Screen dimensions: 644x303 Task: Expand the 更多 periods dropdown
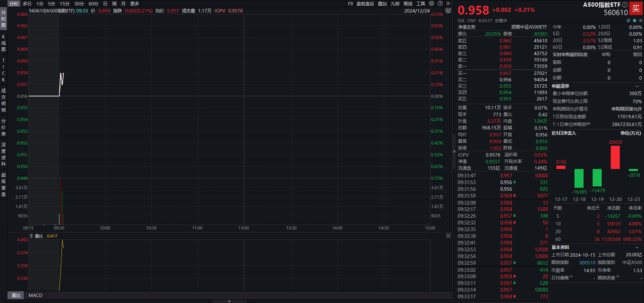click(135, 4)
